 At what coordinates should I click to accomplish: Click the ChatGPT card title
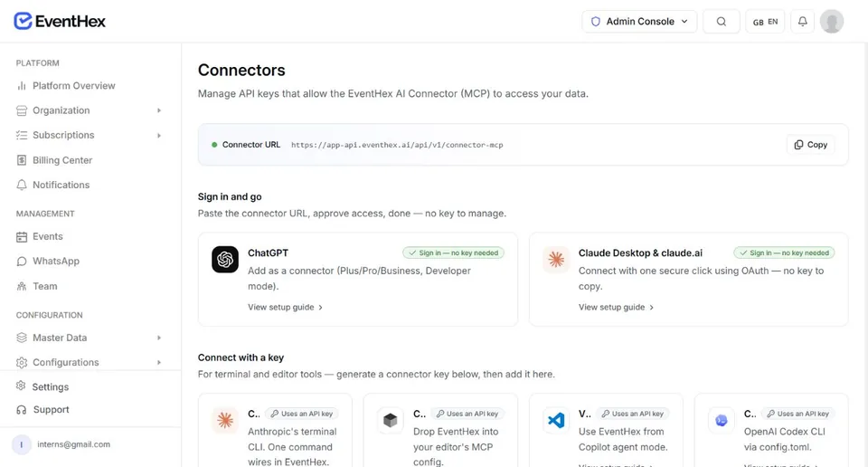pos(268,253)
